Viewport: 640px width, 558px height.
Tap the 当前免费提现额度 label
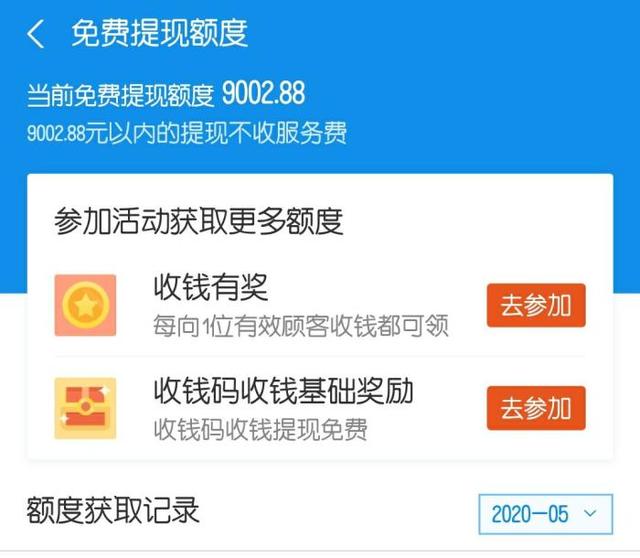click(x=120, y=96)
